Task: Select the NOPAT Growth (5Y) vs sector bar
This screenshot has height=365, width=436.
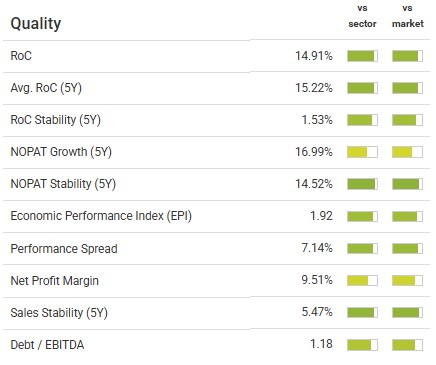Action: point(362,152)
